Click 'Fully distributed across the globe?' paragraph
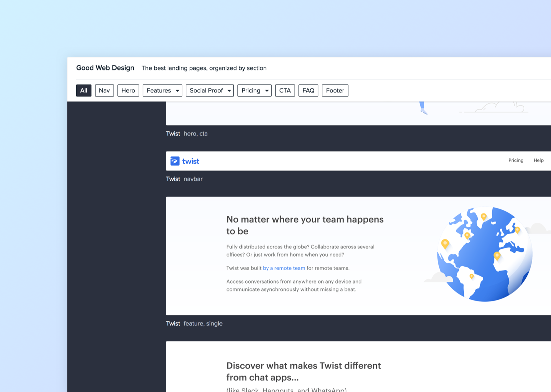551x392 pixels. tap(300, 250)
